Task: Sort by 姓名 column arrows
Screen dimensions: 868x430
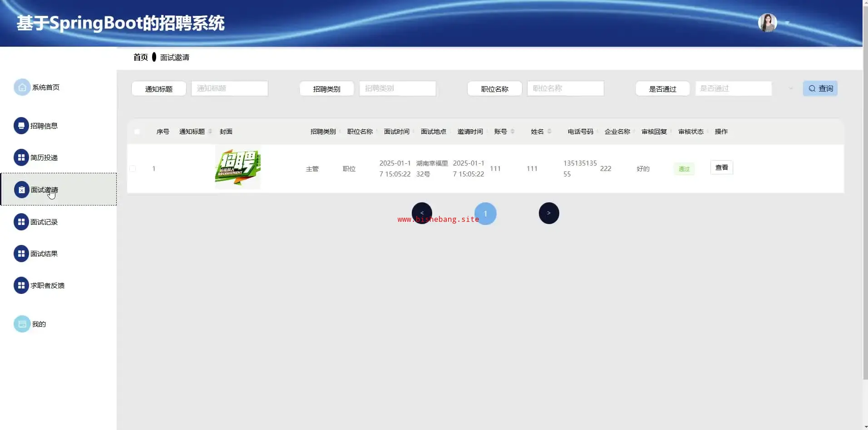Action: [x=549, y=132]
